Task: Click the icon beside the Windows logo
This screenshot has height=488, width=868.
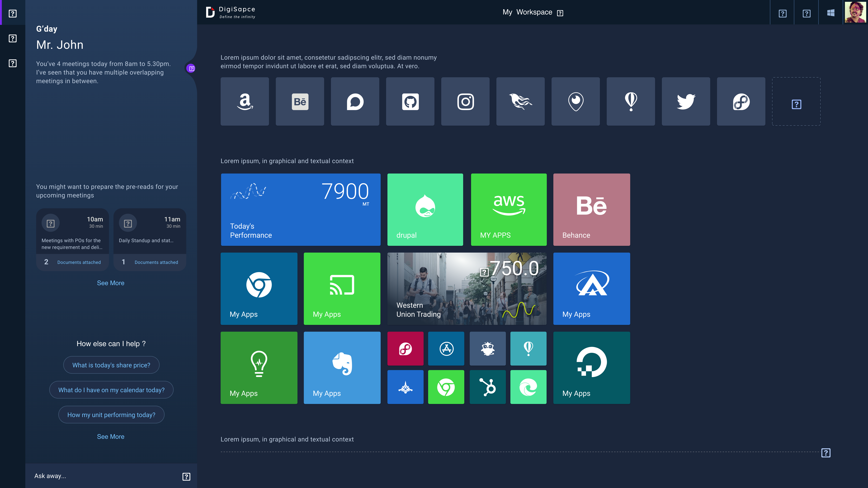Action: (806, 13)
